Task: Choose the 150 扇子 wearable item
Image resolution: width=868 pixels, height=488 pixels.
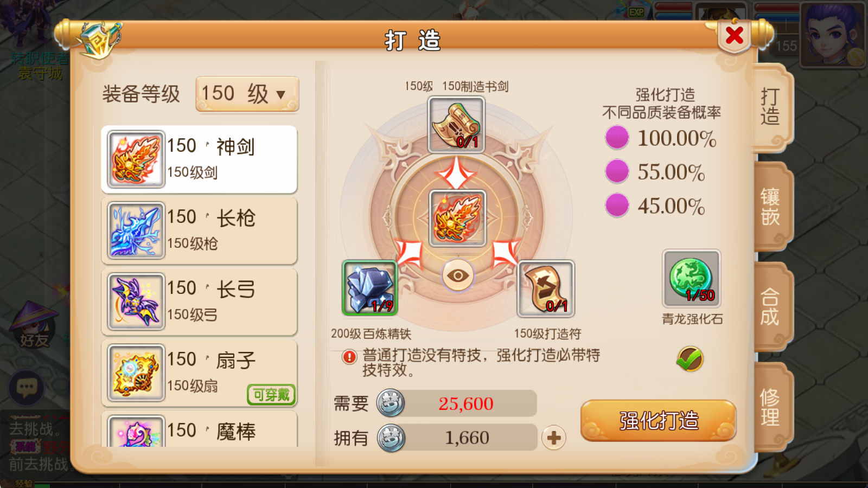Action: (x=199, y=373)
